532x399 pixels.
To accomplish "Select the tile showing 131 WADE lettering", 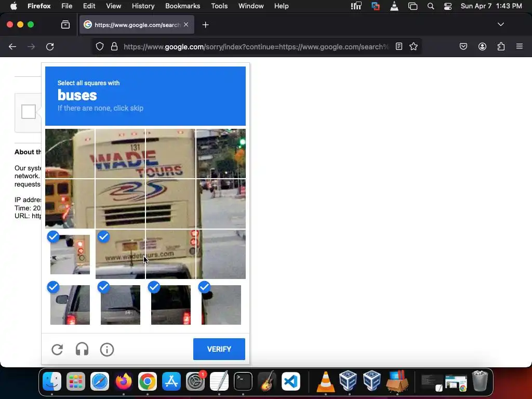I will pos(120,153).
